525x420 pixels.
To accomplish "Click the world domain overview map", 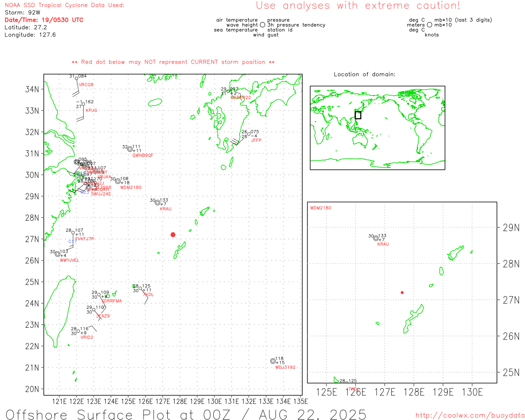I will tap(377, 128).
